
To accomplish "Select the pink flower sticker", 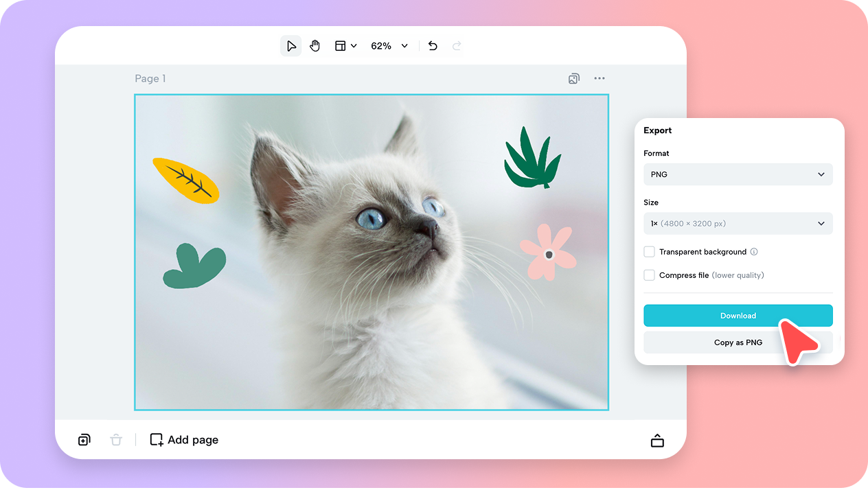I will click(x=548, y=252).
